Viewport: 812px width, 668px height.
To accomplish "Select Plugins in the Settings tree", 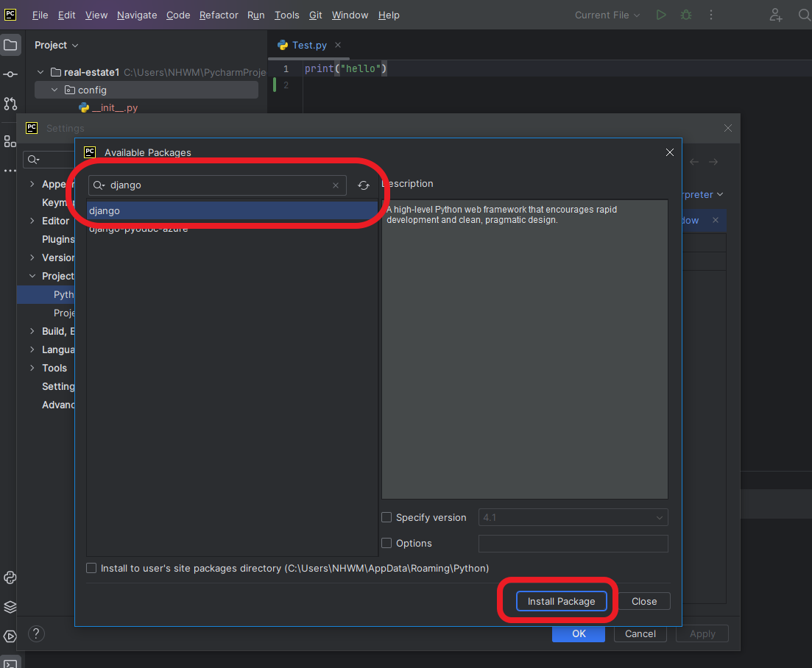I will click(58, 239).
